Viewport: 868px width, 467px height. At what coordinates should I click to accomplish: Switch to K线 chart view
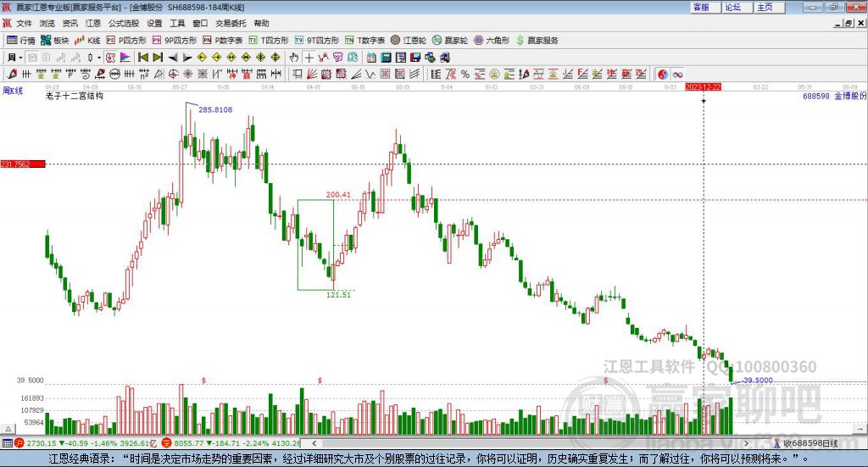tap(88, 41)
